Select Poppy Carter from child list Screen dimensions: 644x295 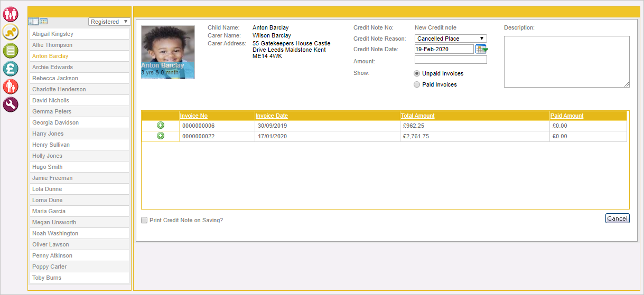(79, 267)
